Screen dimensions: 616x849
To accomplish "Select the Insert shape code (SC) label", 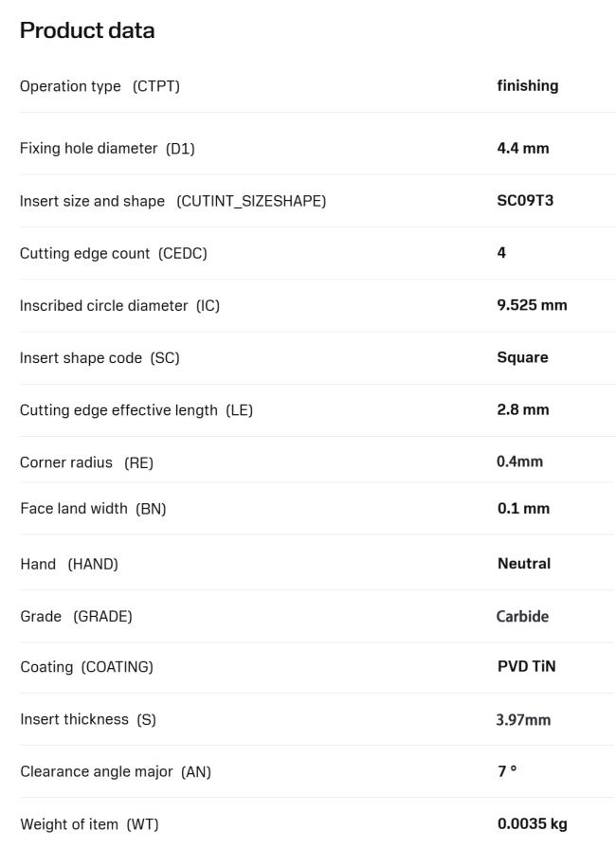I will (x=100, y=358).
